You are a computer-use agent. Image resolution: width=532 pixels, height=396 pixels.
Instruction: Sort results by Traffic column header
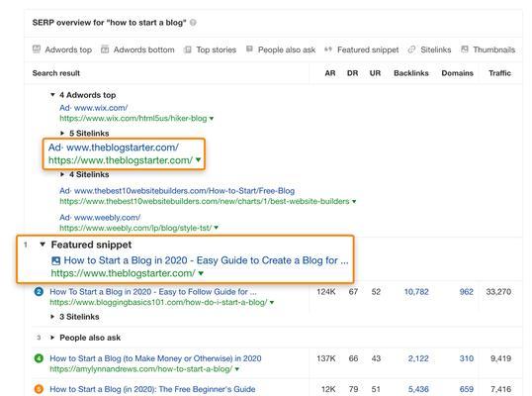pos(499,73)
